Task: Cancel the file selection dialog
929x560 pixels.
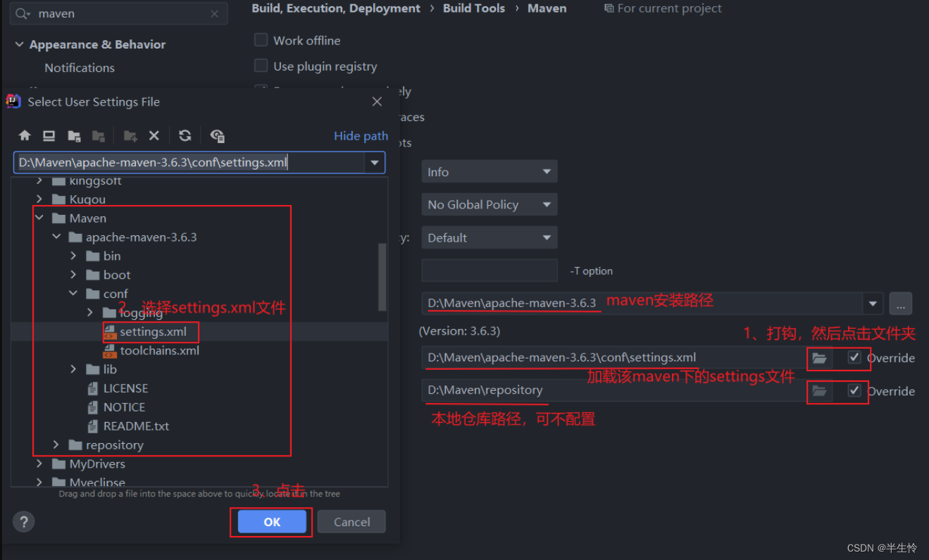Action: (x=351, y=522)
